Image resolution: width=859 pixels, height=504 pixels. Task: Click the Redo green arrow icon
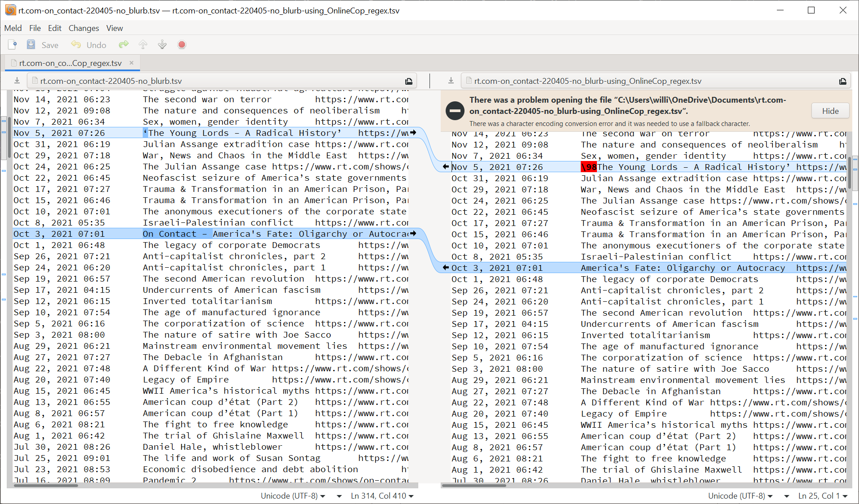tap(123, 45)
